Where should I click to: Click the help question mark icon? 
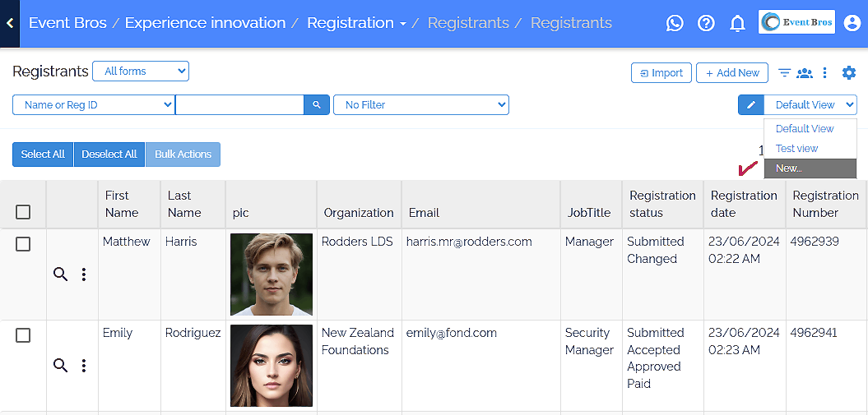(x=706, y=23)
